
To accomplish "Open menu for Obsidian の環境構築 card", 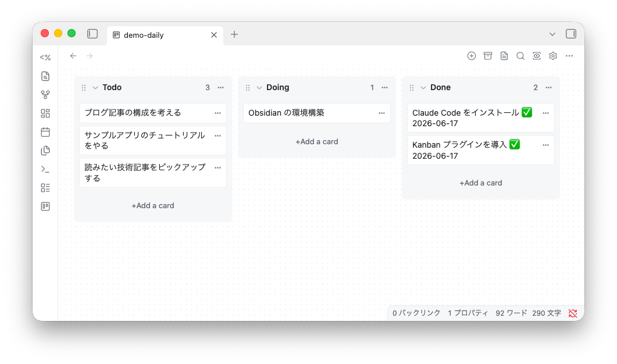I will point(381,113).
